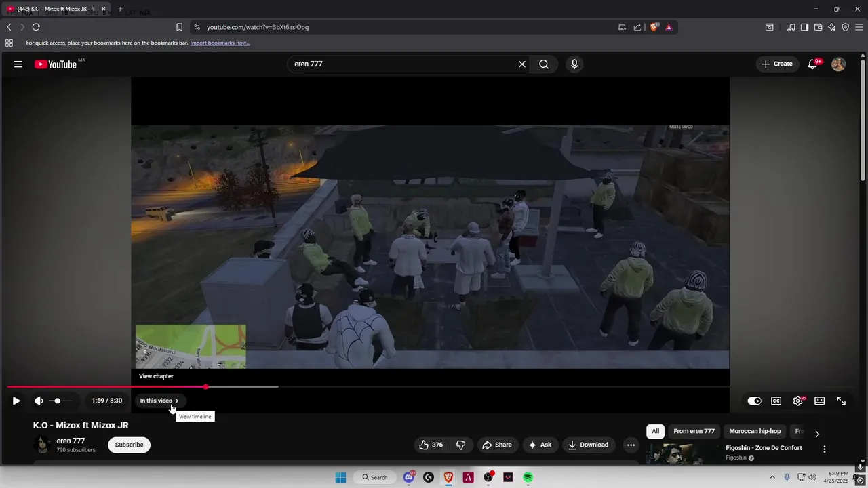This screenshot has height=488, width=868.
Task: Open the Create menu
Action: (777, 64)
